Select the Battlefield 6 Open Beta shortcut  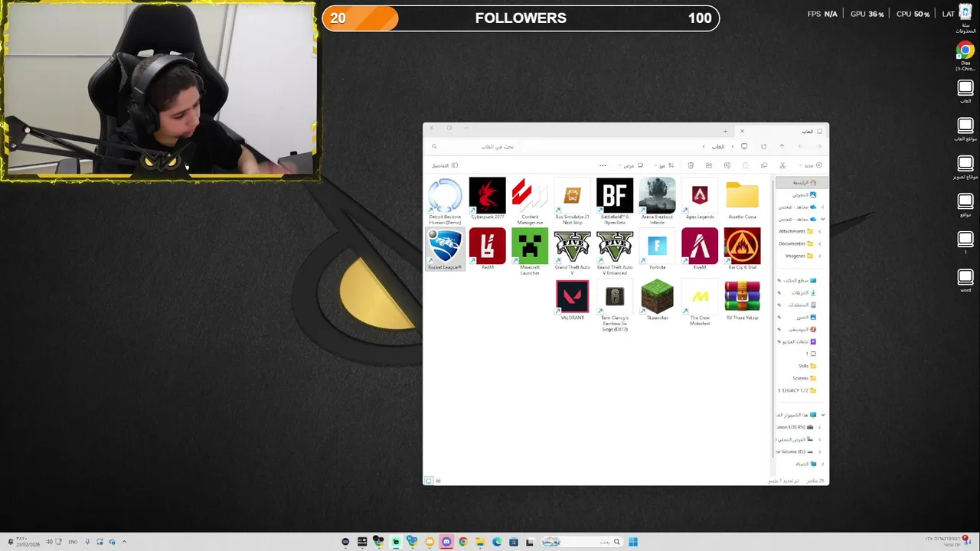(x=615, y=201)
